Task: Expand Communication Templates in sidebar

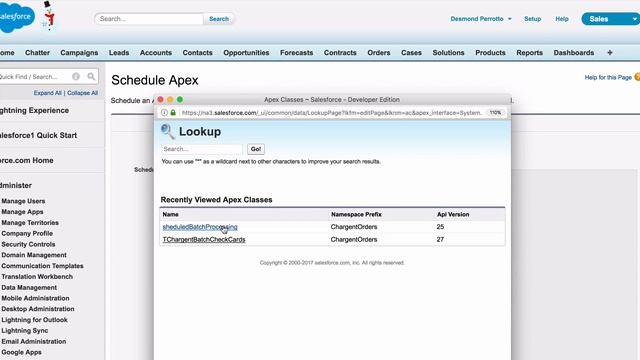Action: point(42,266)
